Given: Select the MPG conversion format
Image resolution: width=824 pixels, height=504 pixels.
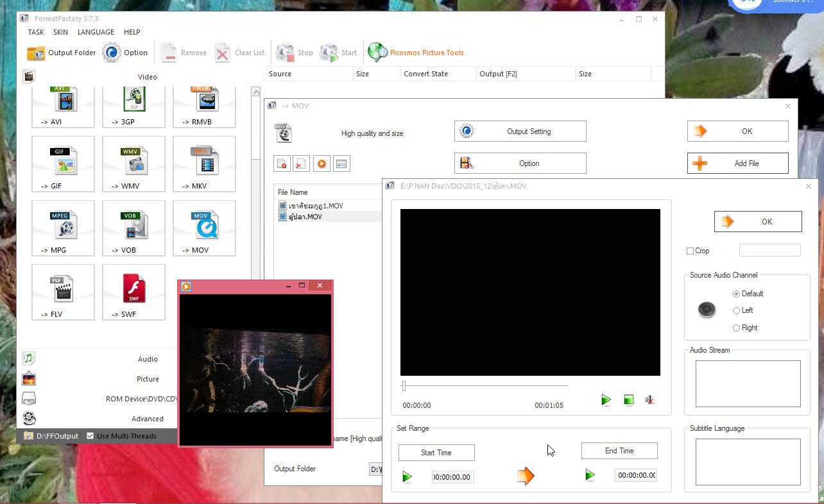Looking at the screenshot, I should pos(63,228).
